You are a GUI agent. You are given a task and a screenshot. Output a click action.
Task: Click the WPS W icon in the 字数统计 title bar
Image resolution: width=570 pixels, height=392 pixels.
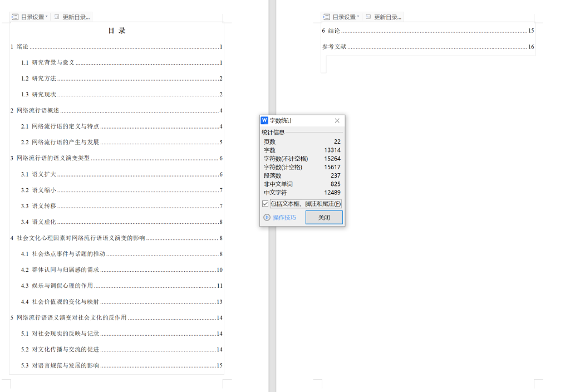coord(265,120)
